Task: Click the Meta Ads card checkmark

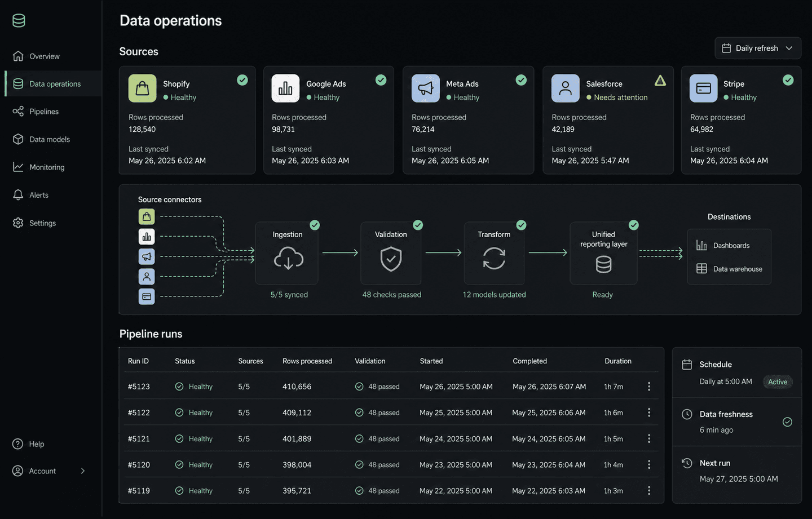Action: pyautogui.click(x=521, y=80)
